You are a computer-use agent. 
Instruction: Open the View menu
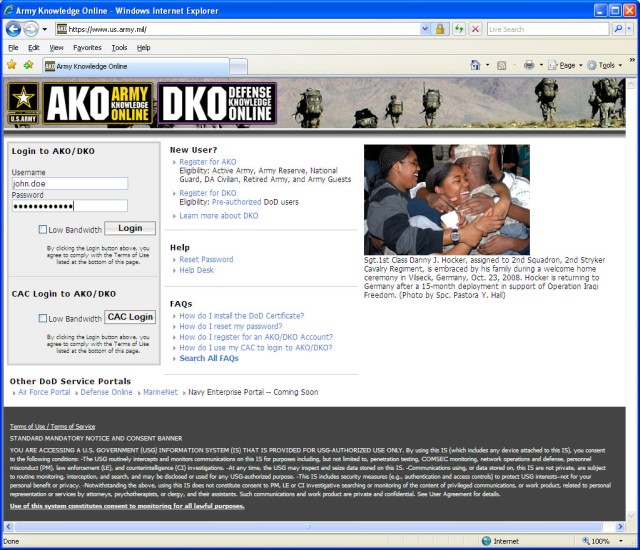click(56, 47)
